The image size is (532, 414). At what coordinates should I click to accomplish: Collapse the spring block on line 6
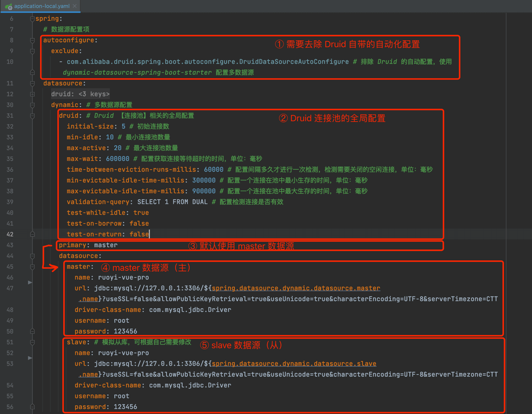pyautogui.click(x=32, y=19)
